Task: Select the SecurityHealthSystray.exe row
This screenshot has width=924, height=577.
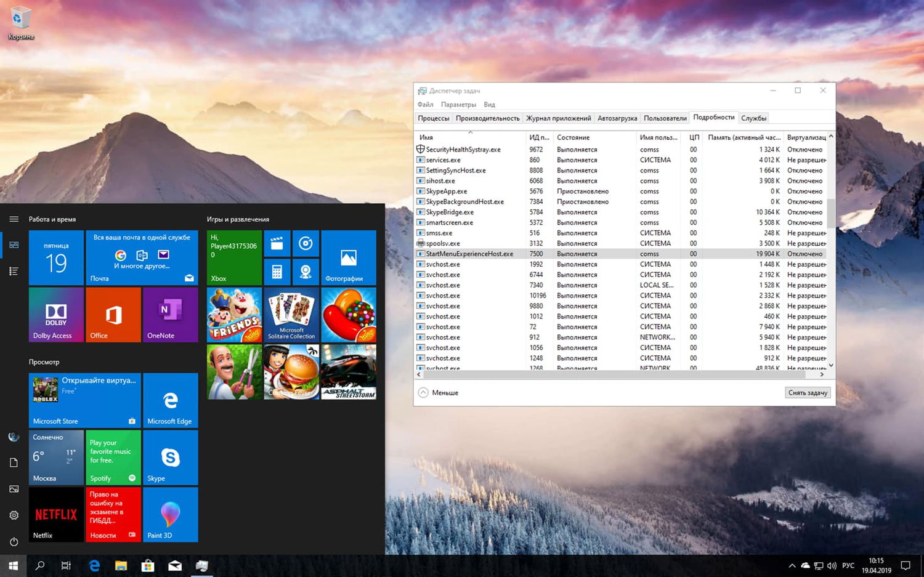Action: click(620, 149)
